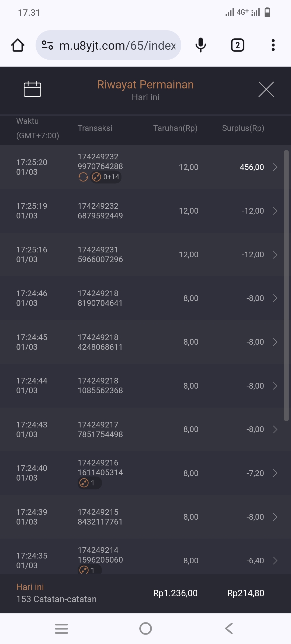The width and height of the screenshot is (291, 644).
Task: Tap the Android recent apps navigation button
Action: [61, 629]
